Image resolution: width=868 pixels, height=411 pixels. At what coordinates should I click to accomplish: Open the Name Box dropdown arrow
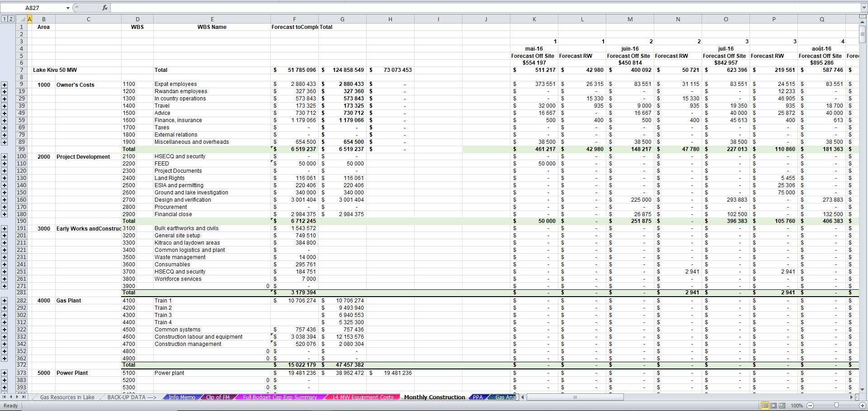tap(68, 7)
